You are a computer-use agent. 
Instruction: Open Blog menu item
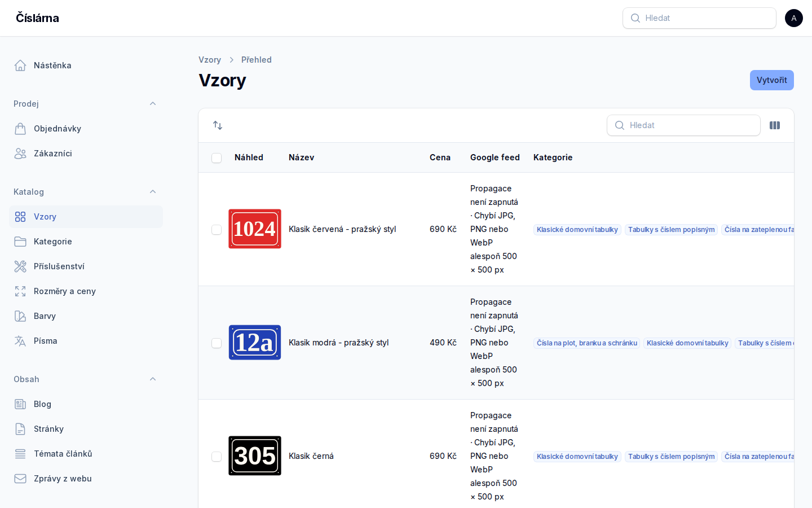click(x=86, y=404)
